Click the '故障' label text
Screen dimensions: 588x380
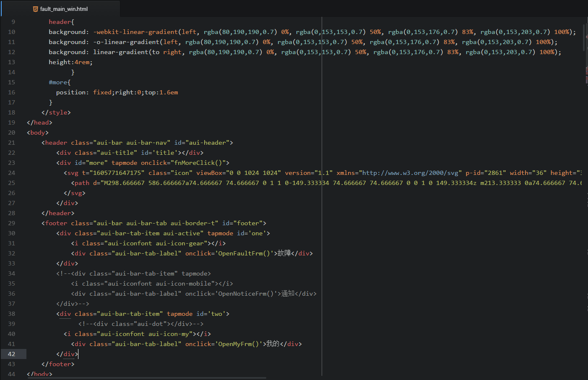tap(284, 253)
